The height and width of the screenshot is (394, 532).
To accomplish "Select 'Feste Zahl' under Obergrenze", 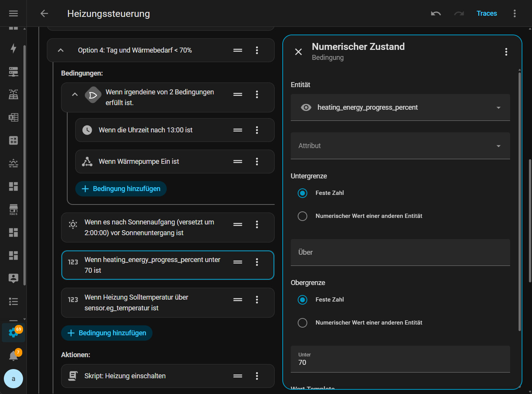I will 303,300.
